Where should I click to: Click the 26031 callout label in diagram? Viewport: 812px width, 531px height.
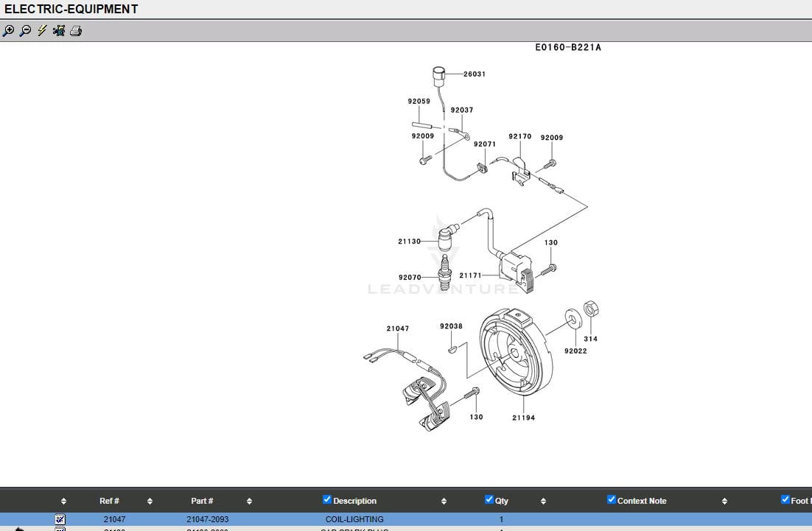[475, 74]
